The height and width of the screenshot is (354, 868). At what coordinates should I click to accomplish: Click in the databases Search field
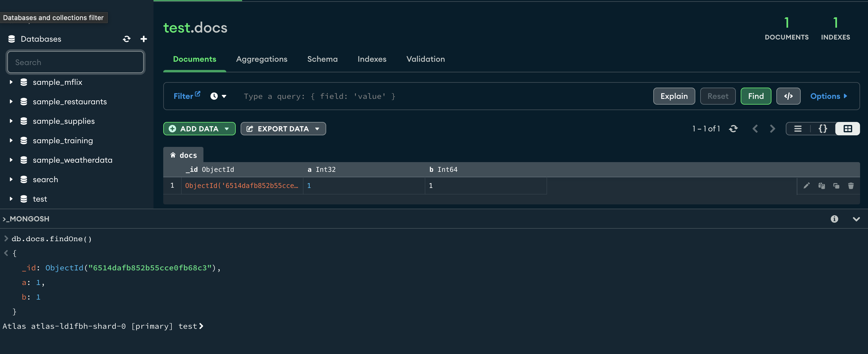(76, 62)
